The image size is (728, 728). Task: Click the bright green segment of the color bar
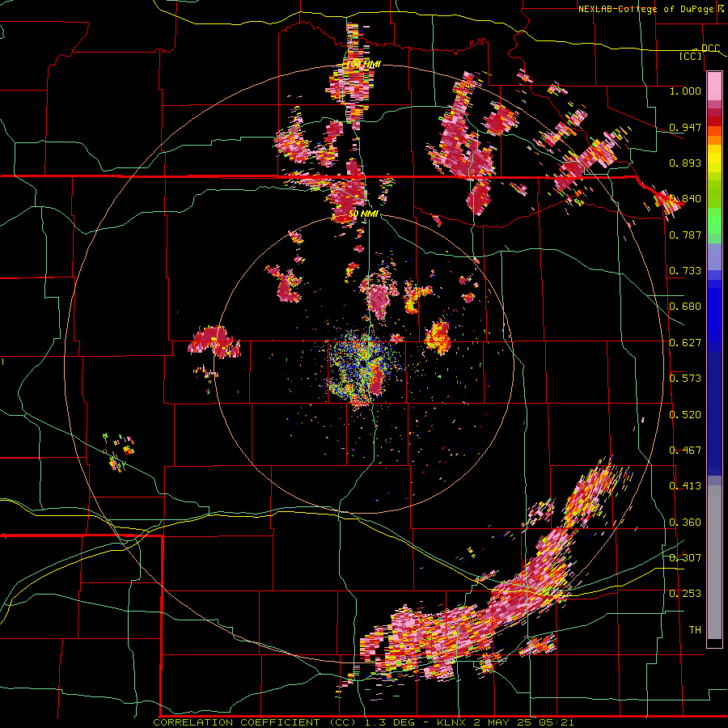714,222
